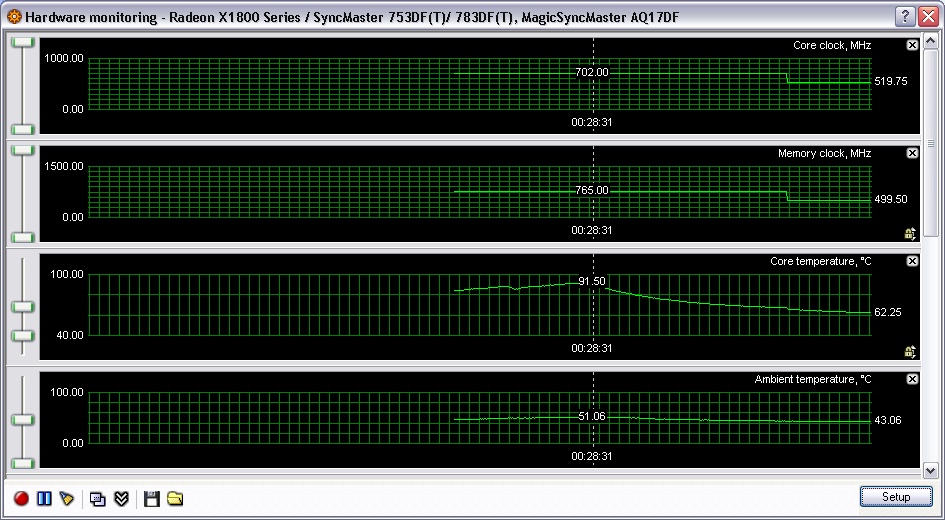945x520 pixels.
Task: Click the 40.00 axis label of Core temperature
Action: tap(70, 335)
